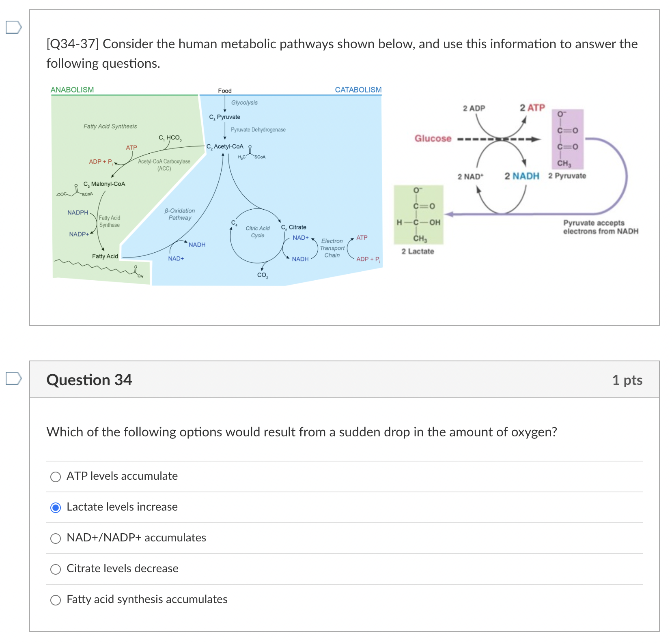This screenshot has width=672, height=644.
Task: Choose 'NAD+/NADP+ accumulates' as your answer
Action: (55, 539)
